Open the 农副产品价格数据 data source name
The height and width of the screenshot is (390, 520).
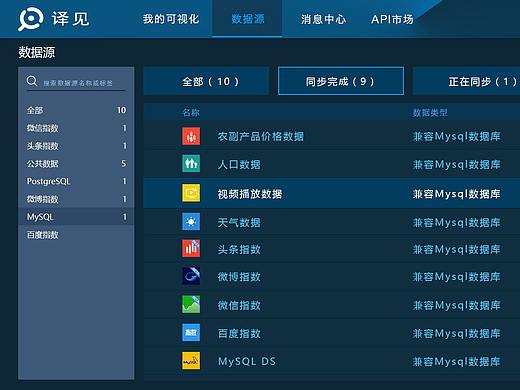click(x=261, y=136)
